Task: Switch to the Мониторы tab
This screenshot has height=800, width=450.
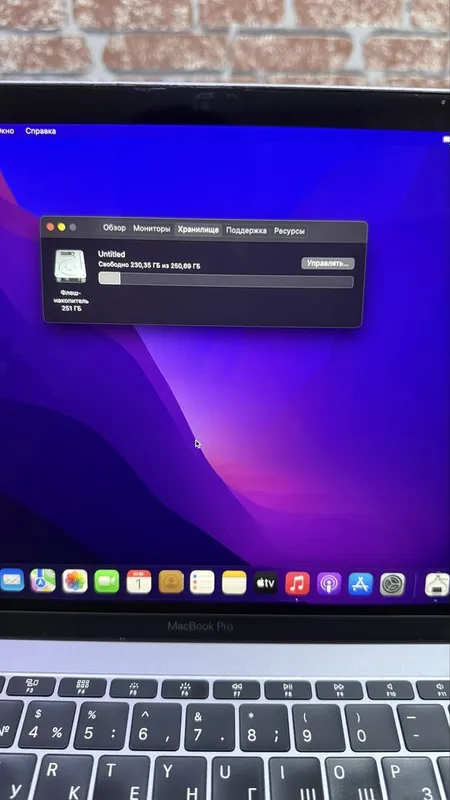Action: click(x=152, y=229)
